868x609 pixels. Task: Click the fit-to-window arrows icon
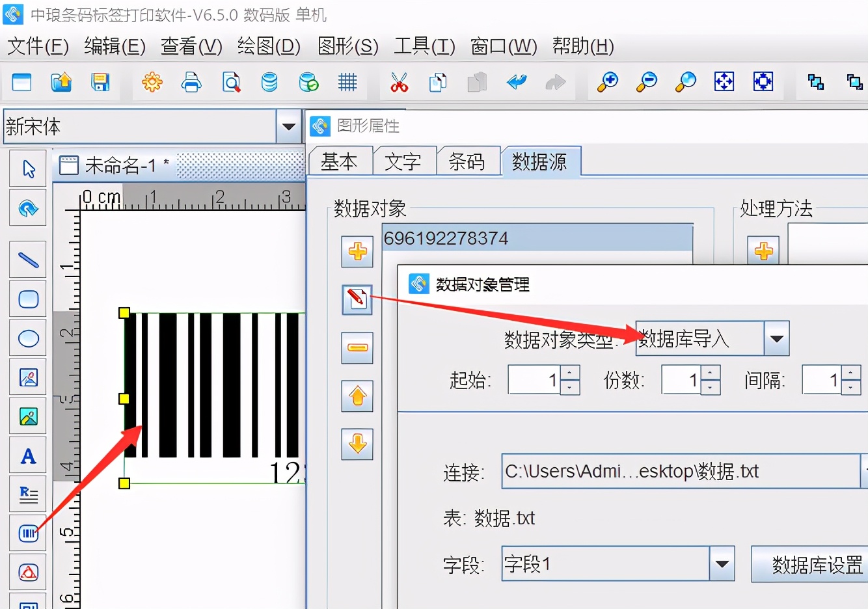pyautogui.click(x=724, y=82)
